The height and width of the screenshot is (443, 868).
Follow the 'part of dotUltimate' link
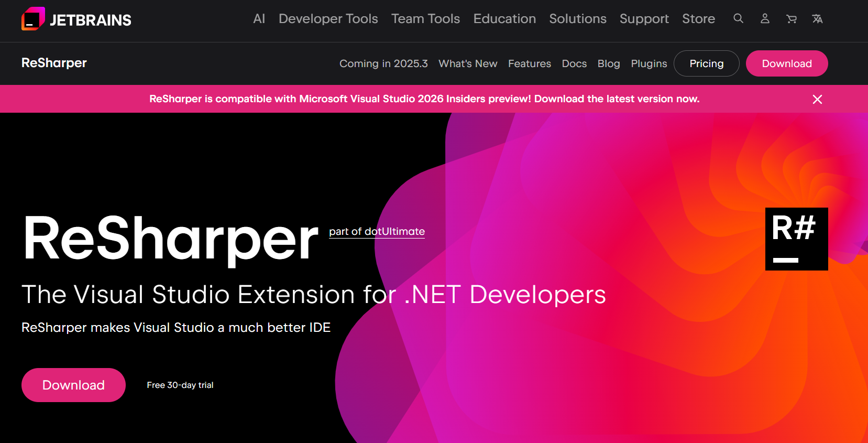tap(377, 232)
